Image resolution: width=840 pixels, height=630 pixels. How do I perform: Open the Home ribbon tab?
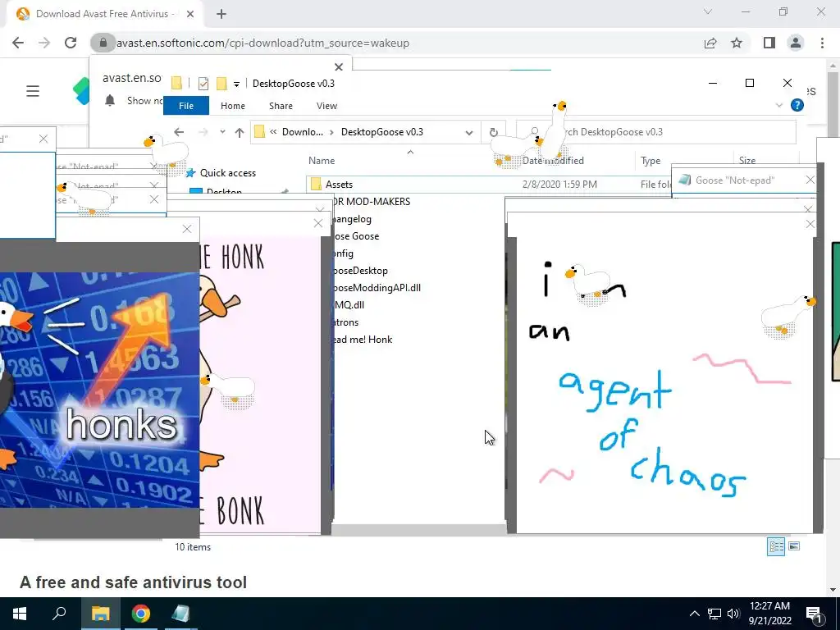click(x=232, y=106)
